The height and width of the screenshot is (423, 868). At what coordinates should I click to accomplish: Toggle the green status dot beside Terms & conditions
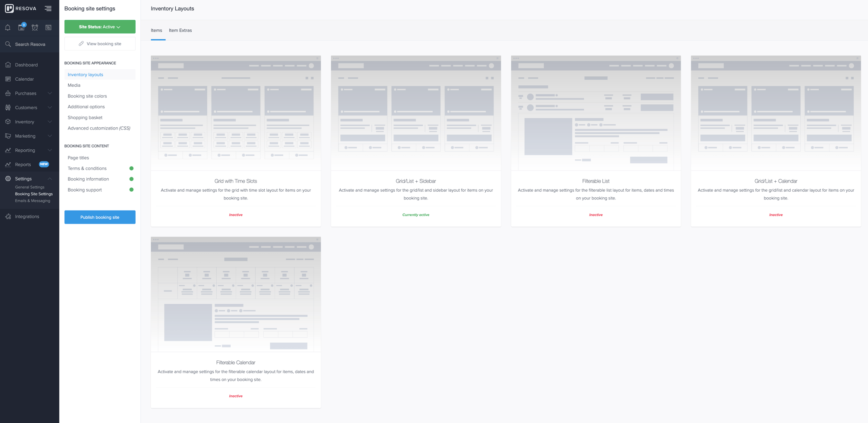(132, 168)
